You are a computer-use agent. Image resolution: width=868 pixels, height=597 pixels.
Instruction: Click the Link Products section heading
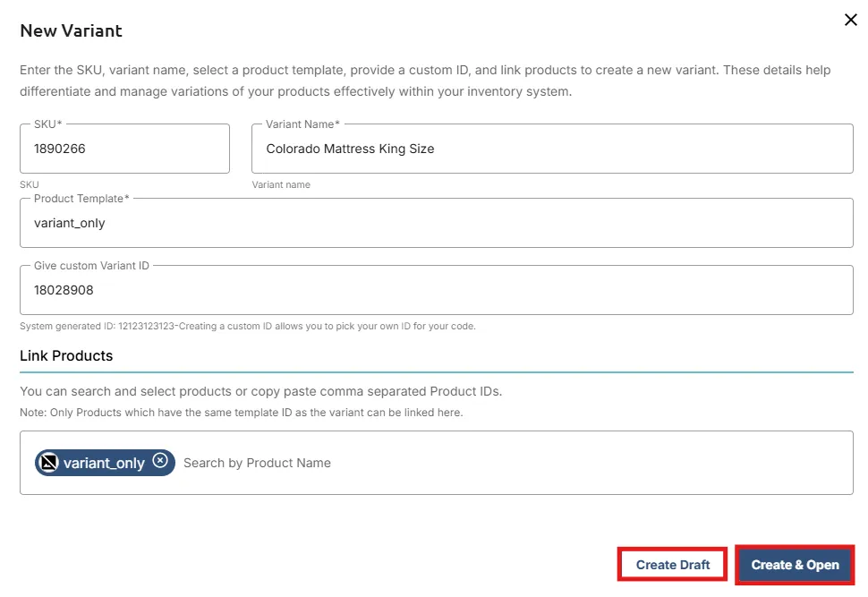click(66, 355)
